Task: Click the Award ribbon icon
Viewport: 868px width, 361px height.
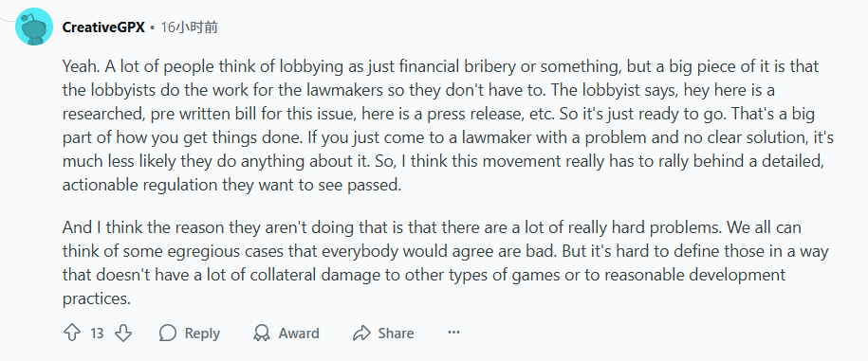Action: point(261,333)
